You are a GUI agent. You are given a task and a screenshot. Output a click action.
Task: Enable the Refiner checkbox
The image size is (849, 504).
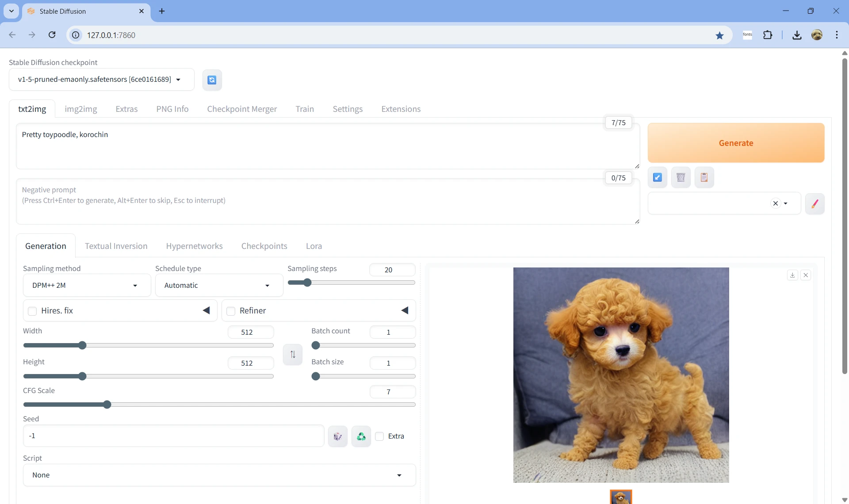click(x=231, y=311)
